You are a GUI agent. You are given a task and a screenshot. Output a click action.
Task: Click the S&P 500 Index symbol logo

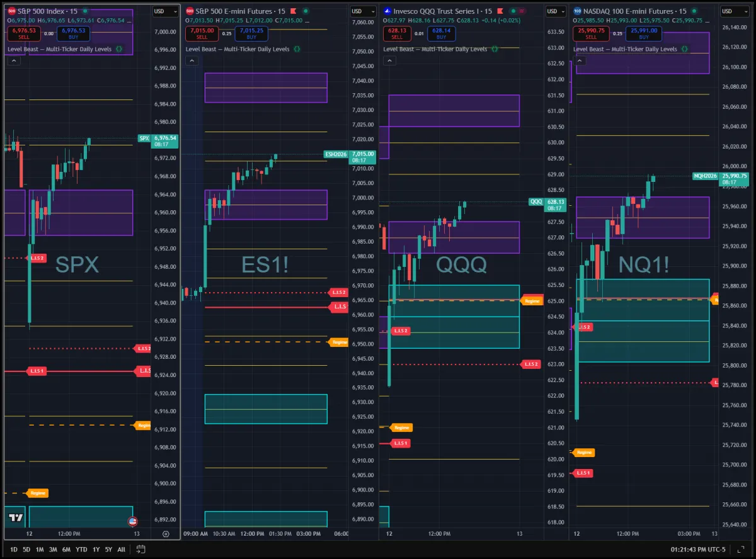pyautogui.click(x=12, y=11)
